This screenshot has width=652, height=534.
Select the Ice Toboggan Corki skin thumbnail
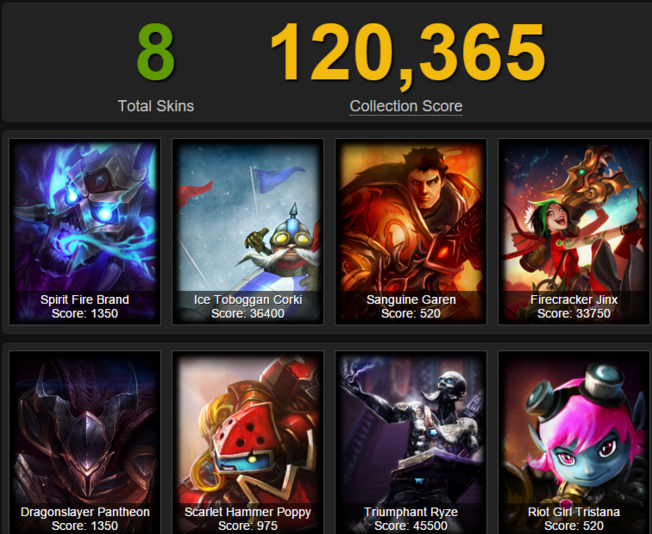[x=248, y=232]
